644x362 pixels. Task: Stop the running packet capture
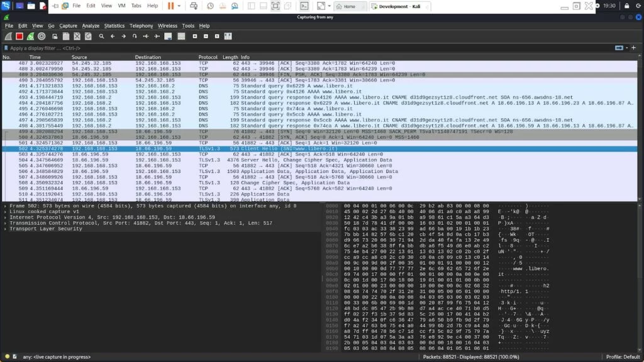[19, 36]
